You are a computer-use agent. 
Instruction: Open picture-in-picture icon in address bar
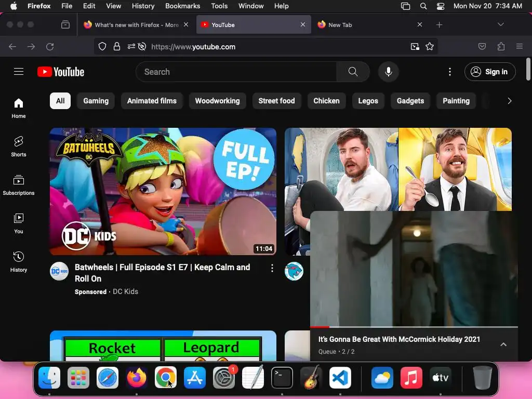tap(415, 46)
